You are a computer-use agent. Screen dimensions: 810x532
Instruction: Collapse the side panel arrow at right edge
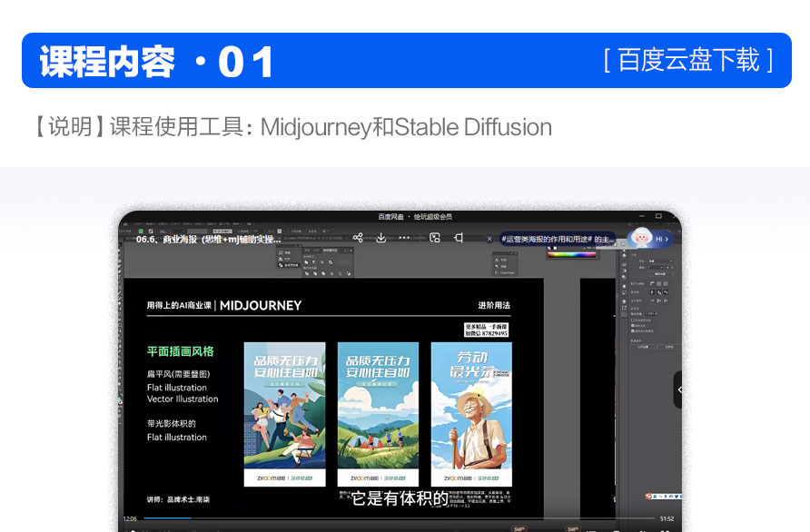click(678, 389)
